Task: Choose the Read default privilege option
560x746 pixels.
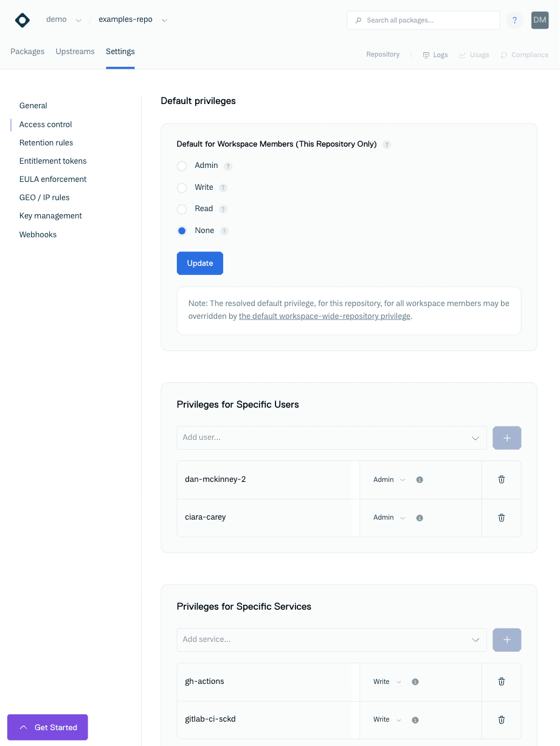Action: (x=182, y=209)
